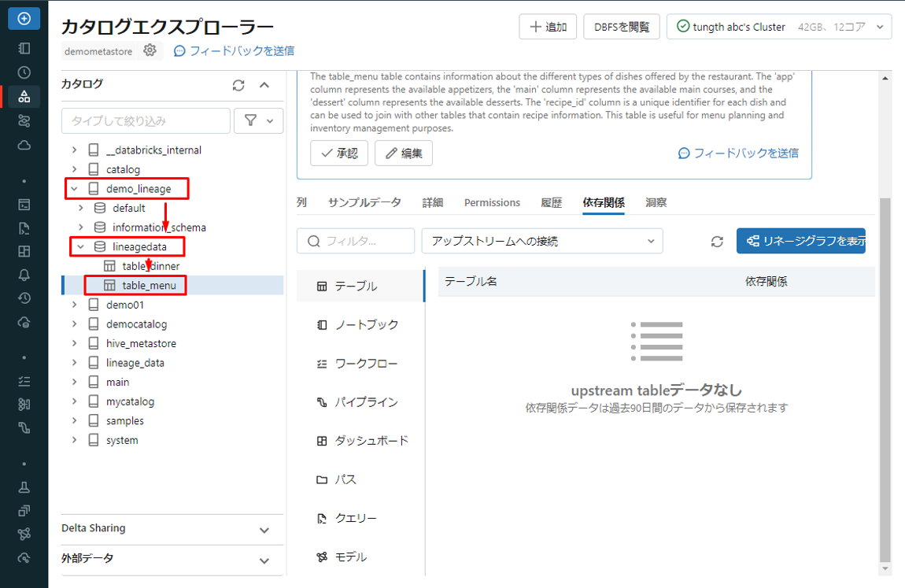905x588 pixels.
Task: Select the table_dinner table in tree
Action: (150, 266)
